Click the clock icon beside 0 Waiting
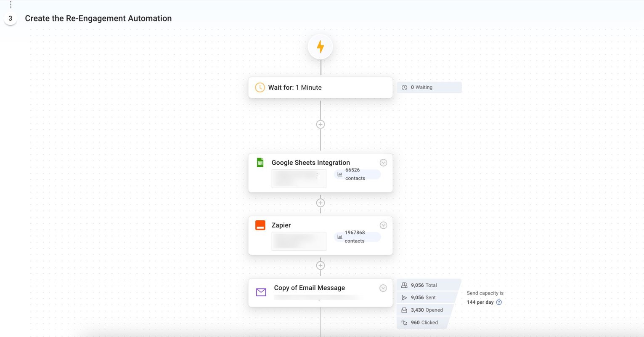The width and height of the screenshot is (644, 337). point(404,88)
